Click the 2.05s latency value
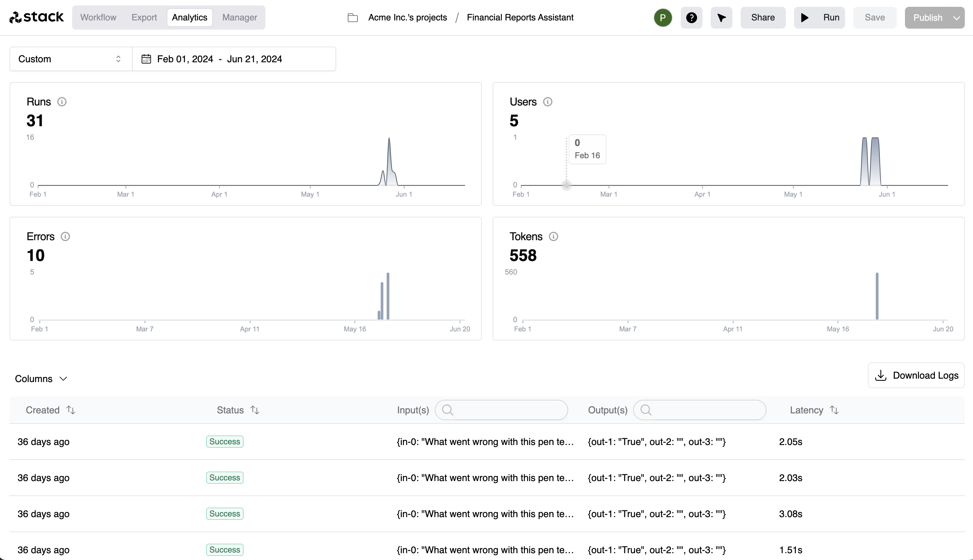The height and width of the screenshot is (560, 973). click(791, 442)
